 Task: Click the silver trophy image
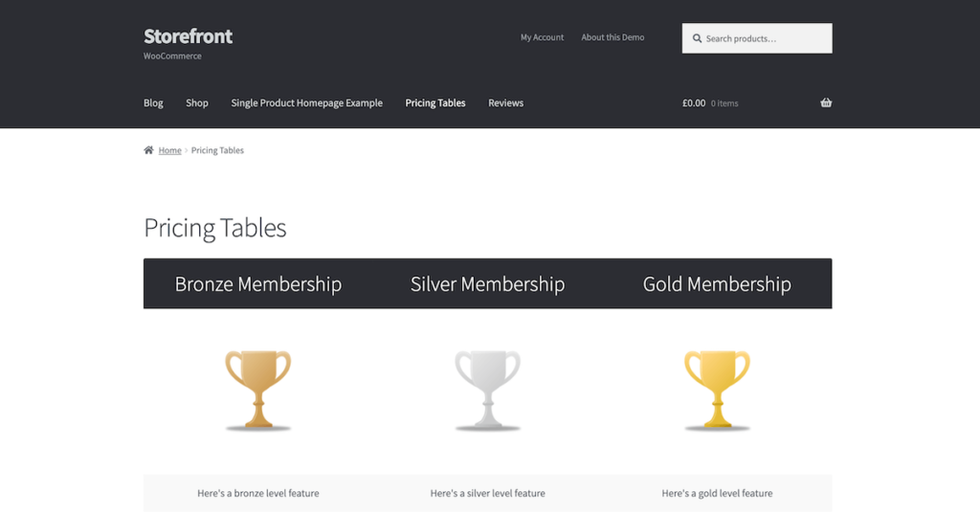tap(487, 390)
